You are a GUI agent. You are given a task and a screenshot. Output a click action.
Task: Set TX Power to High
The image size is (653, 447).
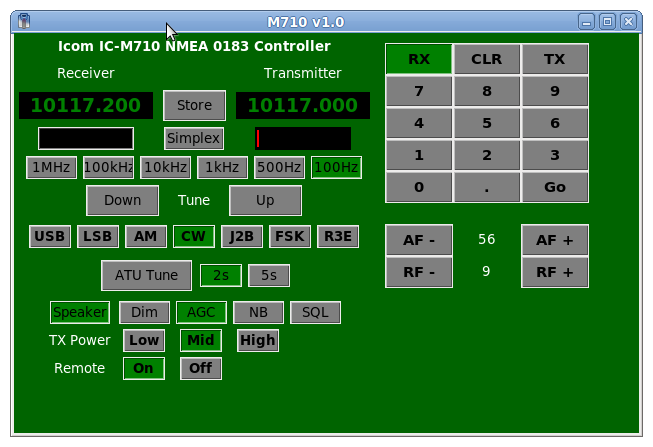click(257, 340)
